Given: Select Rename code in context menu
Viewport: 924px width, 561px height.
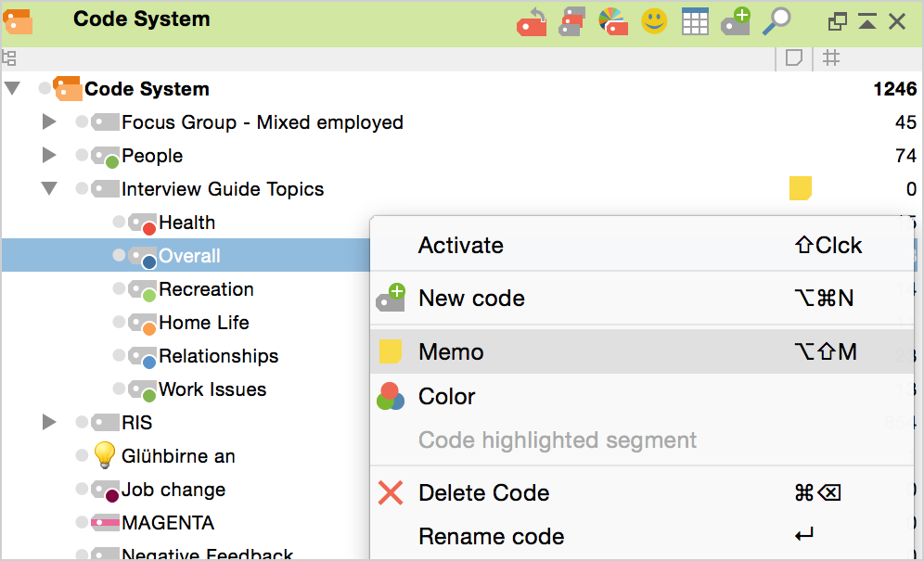Looking at the screenshot, I should pyautogui.click(x=491, y=537).
